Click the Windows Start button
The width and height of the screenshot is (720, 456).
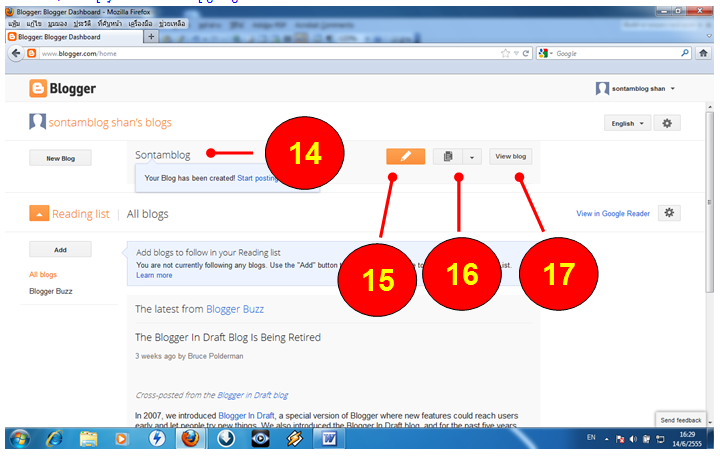click(x=19, y=439)
